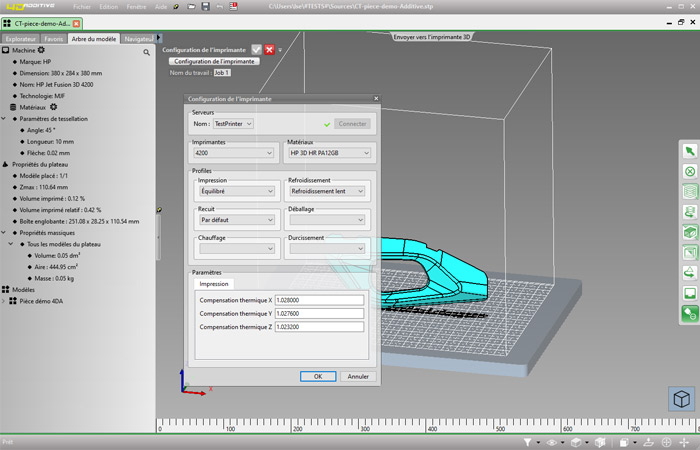Image resolution: width=700 pixels, height=450 pixels.
Task: Click the four-arrow move icon in status bar
Action: [684, 442]
